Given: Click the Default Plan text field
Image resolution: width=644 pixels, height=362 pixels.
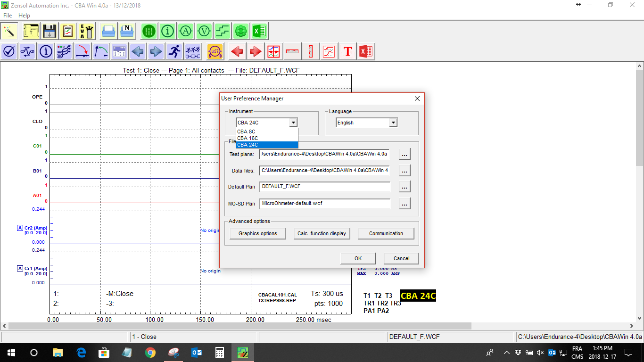Looking at the screenshot, I should [325, 187].
